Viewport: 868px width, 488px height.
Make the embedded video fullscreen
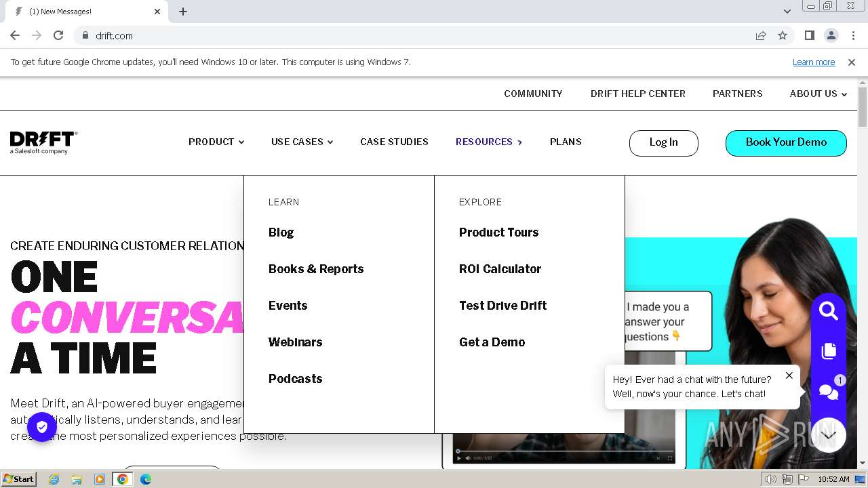click(x=670, y=458)
